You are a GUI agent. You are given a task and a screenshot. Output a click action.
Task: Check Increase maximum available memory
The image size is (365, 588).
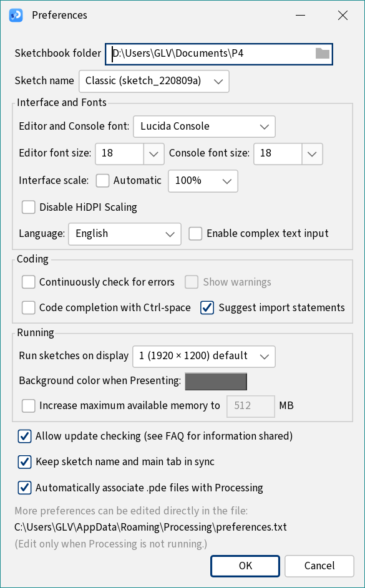point(29,406)
